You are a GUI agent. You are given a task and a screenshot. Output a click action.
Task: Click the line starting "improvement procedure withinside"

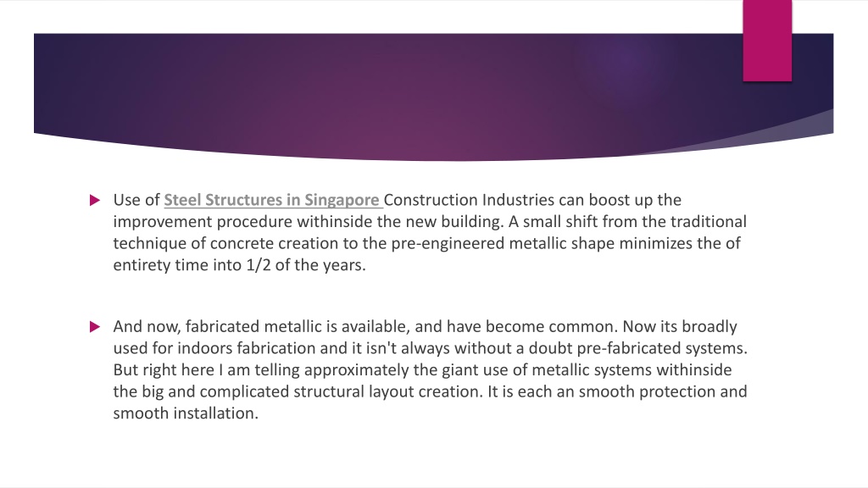click(430, 222)
